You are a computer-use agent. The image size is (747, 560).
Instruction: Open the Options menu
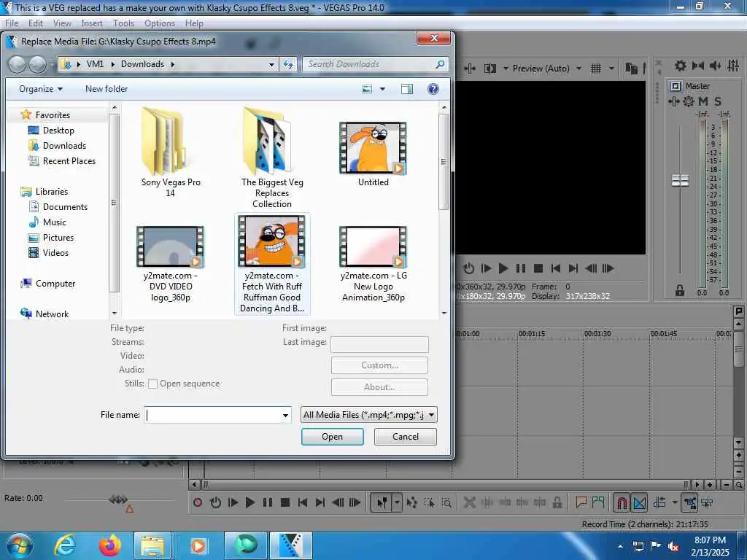pos(160,23)
